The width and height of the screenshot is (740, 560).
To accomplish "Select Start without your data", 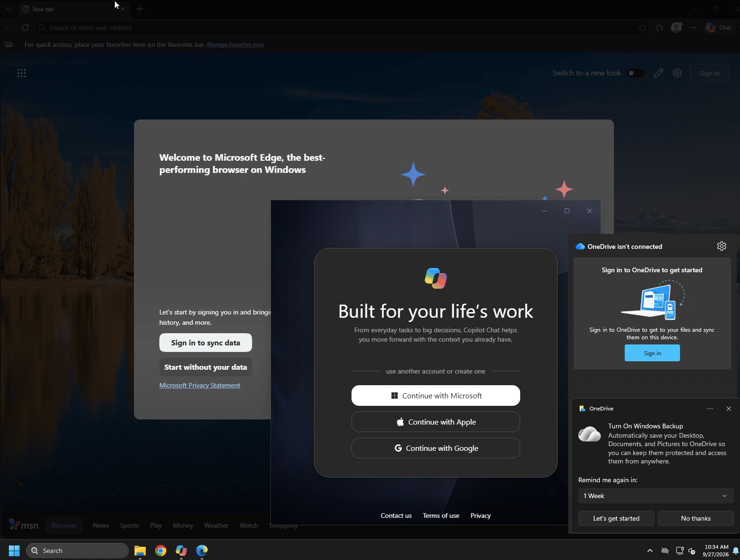I will click(205, 367).
